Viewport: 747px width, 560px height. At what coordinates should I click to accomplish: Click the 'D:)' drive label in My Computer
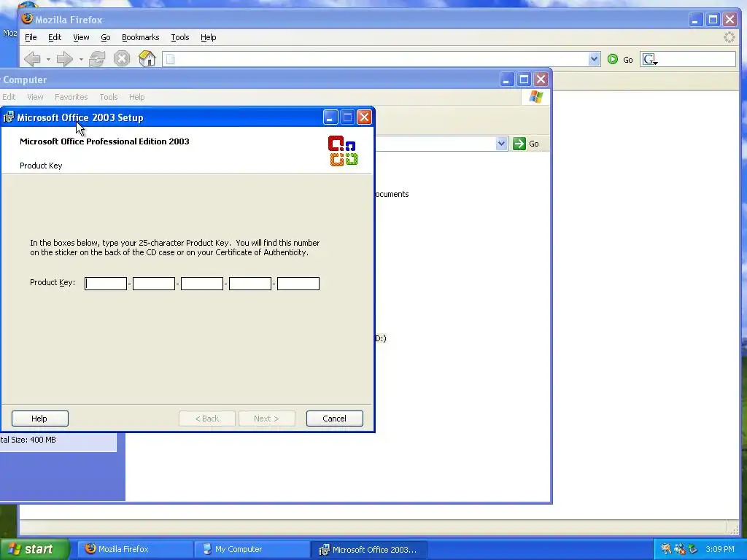point(381,338)
